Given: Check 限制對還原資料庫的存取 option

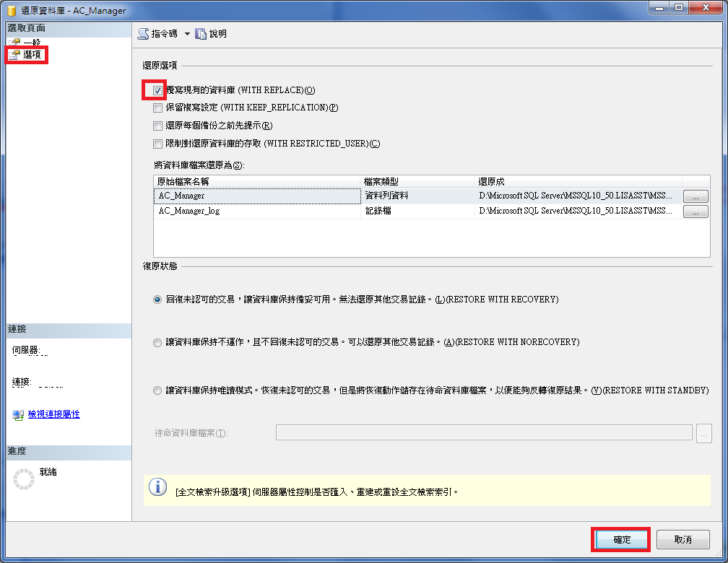Looking at the screenshot, I should click(x=157, y=143).
